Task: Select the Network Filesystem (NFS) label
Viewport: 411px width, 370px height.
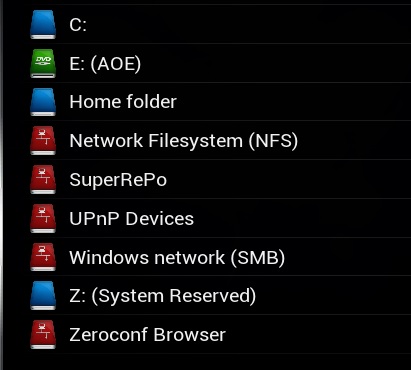Action: (x=184, y=141)
